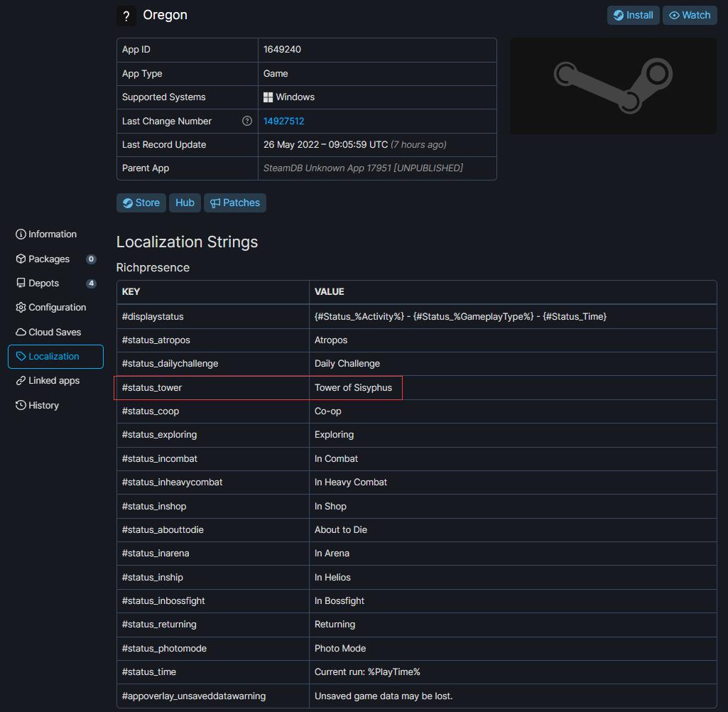The width and height of the screenshot is (728, 712).
Task: Click the Localization tag icon
Action: [x=21, y=356]
